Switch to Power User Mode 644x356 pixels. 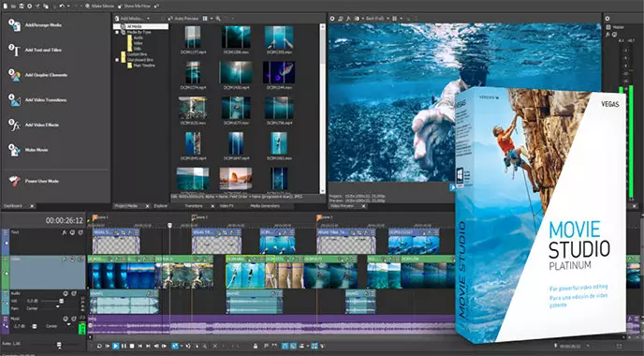(x=34, y=181)
